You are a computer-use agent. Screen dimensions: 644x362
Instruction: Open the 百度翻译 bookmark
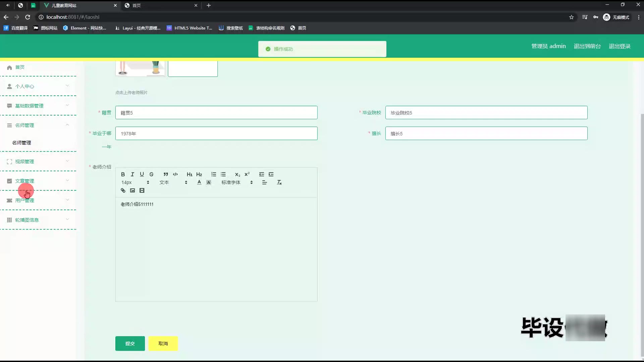click(x=15, y=28)
